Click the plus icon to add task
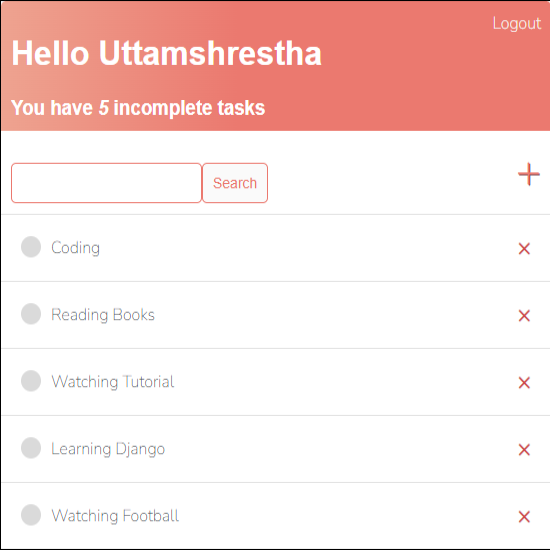Viewport: 550px width, 550px height. [x=529, y=174]
